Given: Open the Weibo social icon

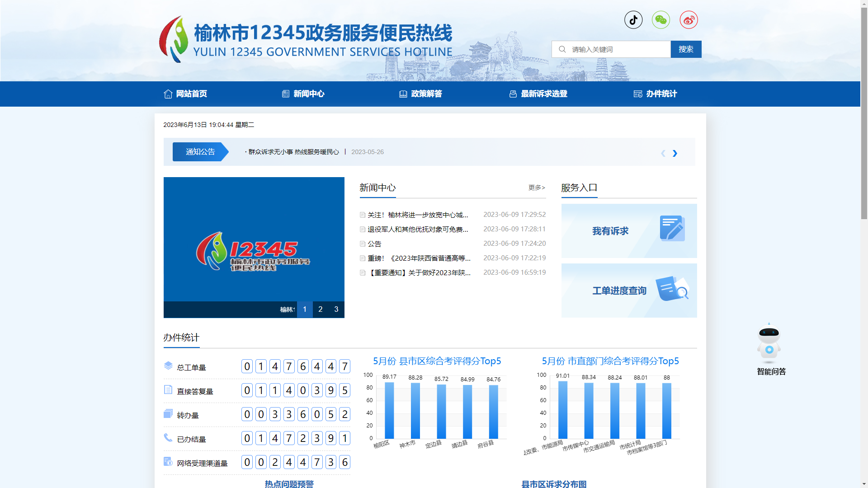Looking at the screenshot, I should [689, 20].
